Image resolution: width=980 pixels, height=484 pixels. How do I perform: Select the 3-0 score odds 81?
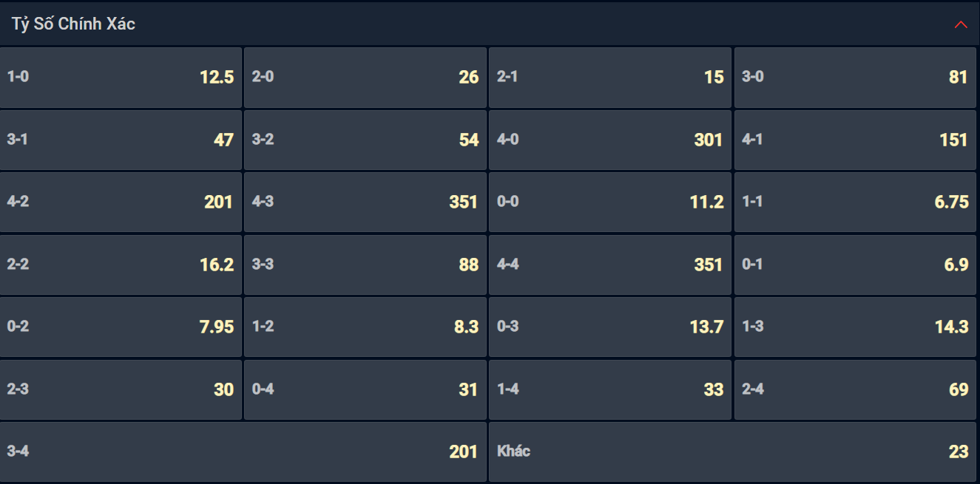point(856,78)
